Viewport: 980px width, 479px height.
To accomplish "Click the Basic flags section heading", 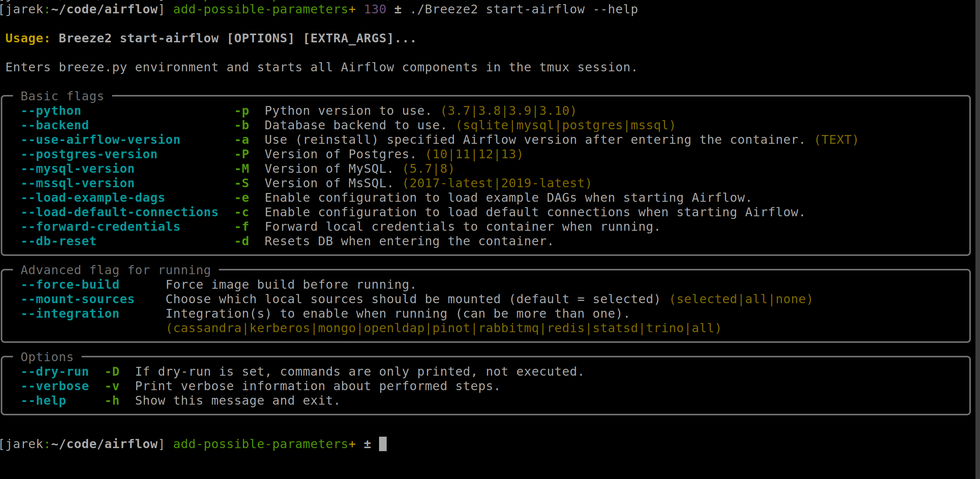I will 62,96.
